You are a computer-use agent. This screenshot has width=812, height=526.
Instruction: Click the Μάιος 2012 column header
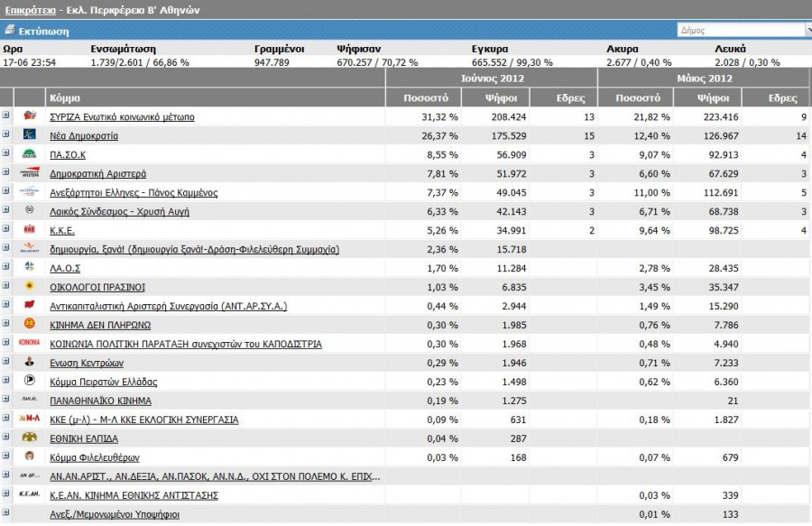pyautogui.click(x=704, y=78)
